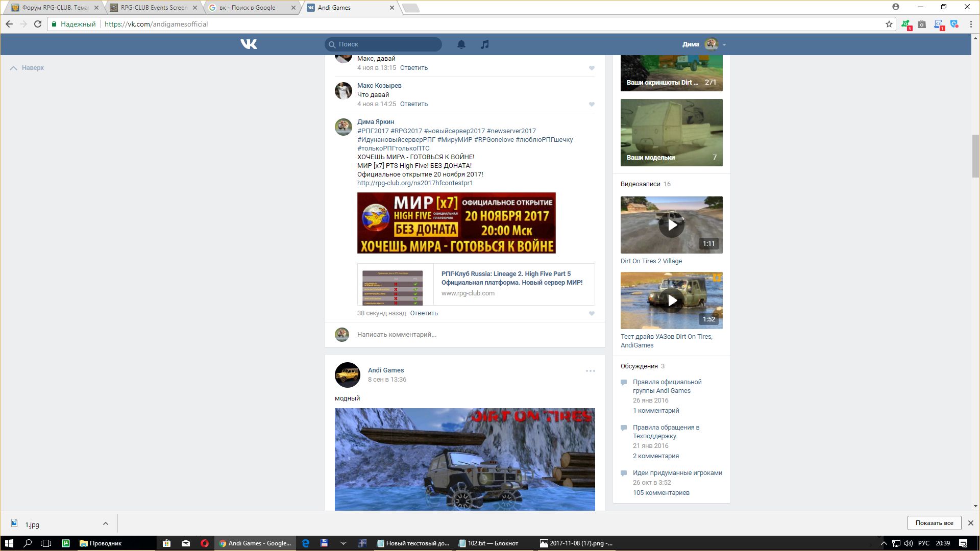The width and height of the screenshot is (980, 551).
Task: Open the notifications bell
Action: click(x=461, y=44)
